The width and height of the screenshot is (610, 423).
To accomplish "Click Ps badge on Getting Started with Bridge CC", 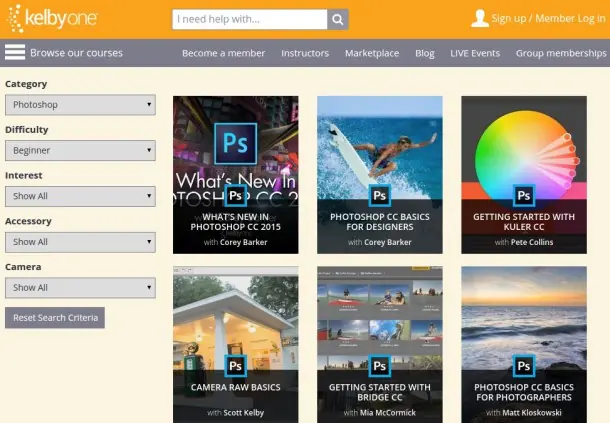I will click(x=380, y=366).
